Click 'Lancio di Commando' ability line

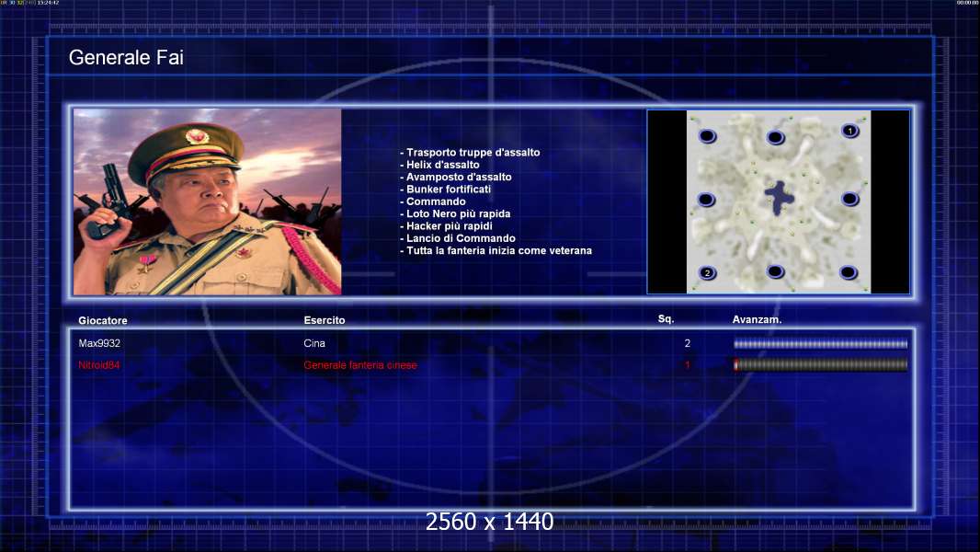pos(458,238)
